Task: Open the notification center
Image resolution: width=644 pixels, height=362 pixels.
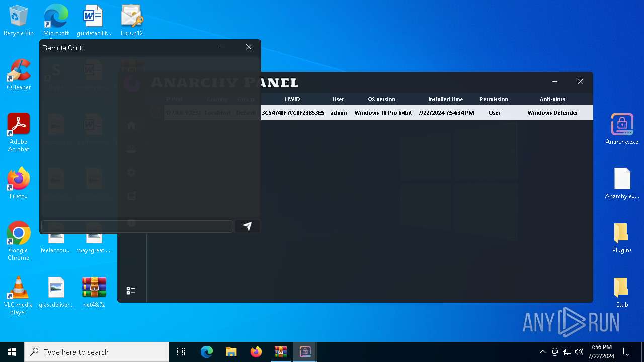Action: pyautogui.click(x=627, y=352)
